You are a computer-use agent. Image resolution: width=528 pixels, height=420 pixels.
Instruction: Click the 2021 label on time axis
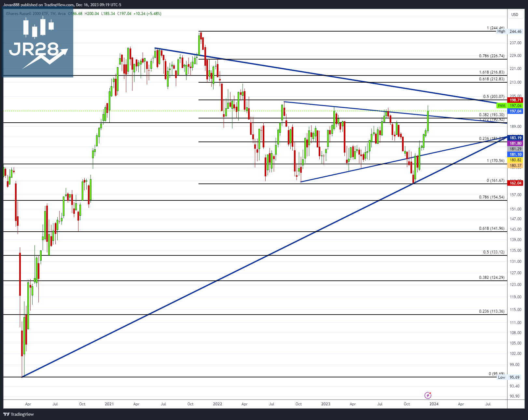click(x=109, y=404)
